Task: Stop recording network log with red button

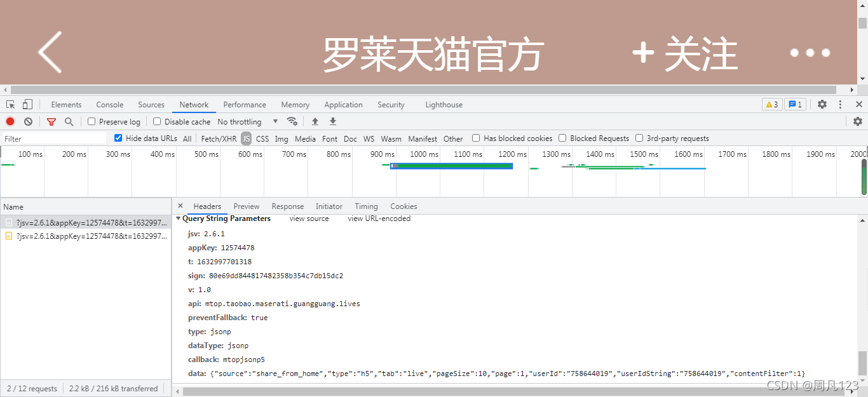Action: click(x=10, y=121)
